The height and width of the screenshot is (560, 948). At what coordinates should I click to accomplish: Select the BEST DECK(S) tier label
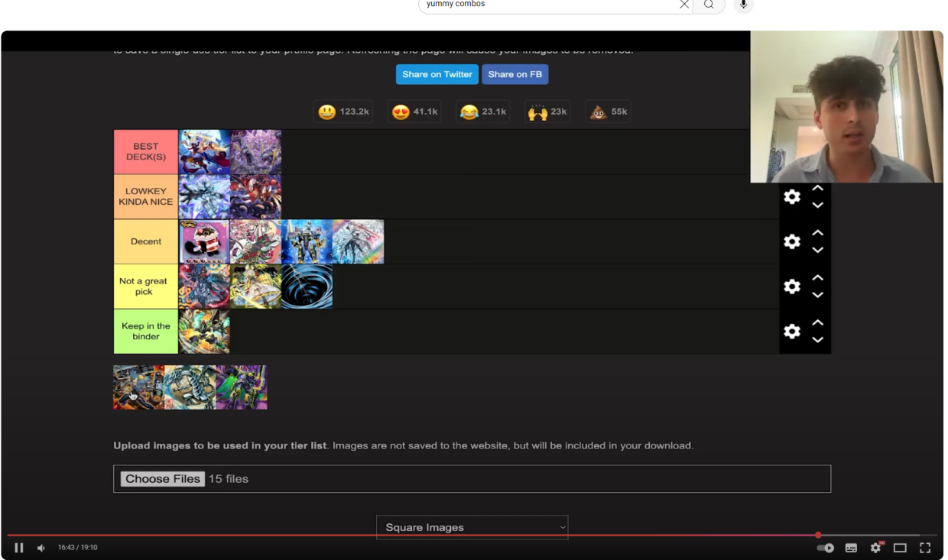coord(145,151)
